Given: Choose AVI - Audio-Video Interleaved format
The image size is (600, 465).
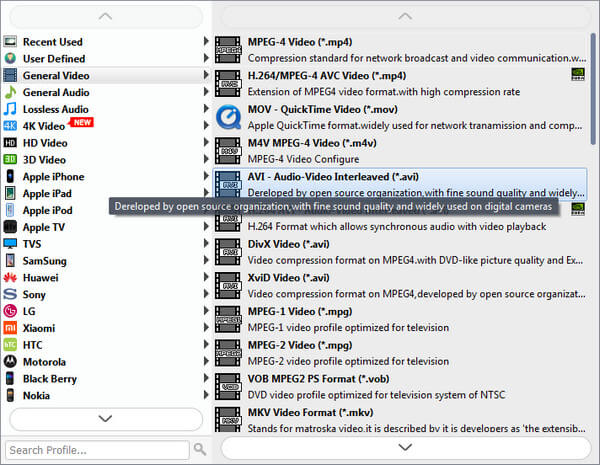Looking at the screenshot, I should [400, 184].
